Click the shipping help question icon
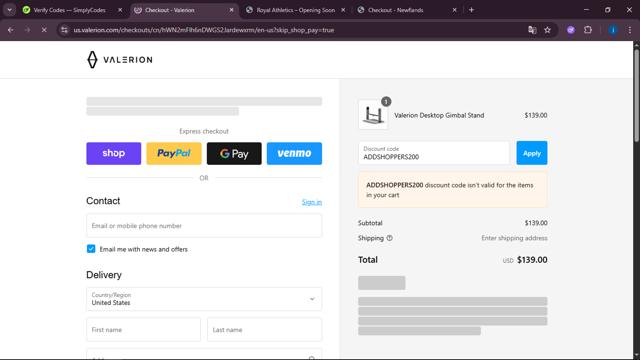 point(389,238)
